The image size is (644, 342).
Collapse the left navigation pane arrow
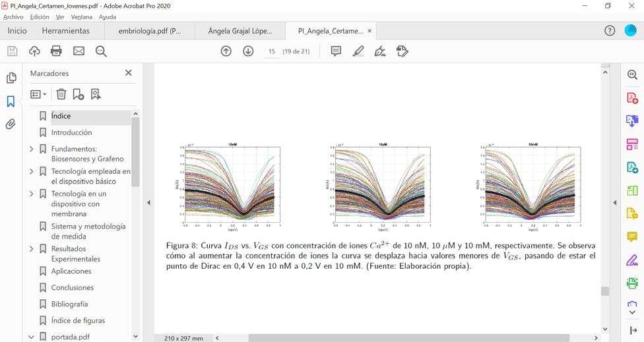tap(148, 202)
